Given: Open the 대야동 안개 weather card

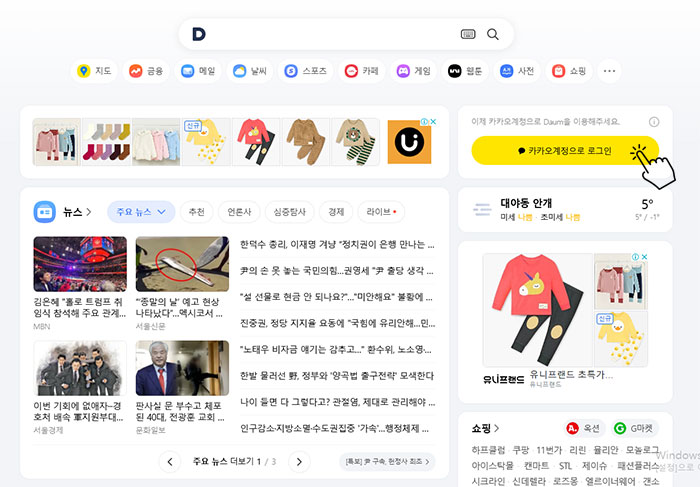Looking at the screenshot, I should click(565, 210).
